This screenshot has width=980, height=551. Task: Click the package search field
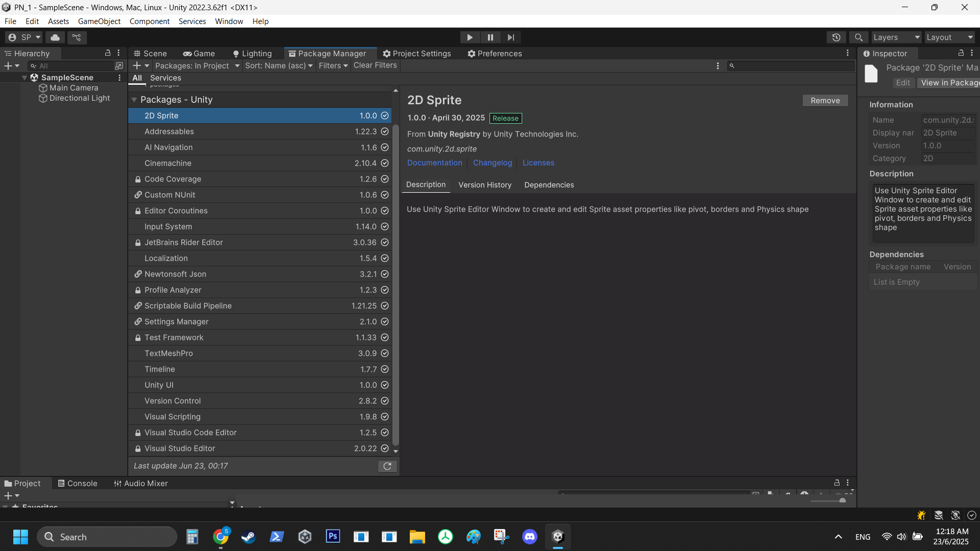point(791,66)
